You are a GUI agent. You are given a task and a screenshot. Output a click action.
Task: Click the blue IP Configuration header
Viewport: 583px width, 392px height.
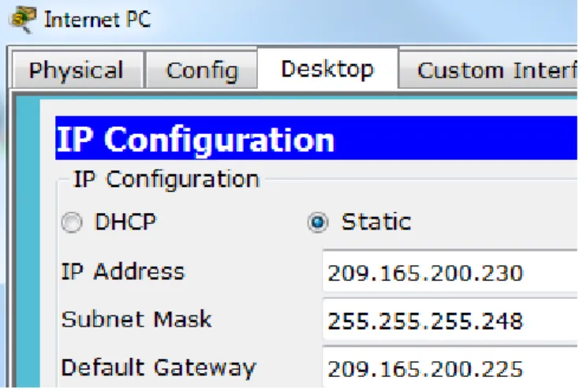click(316, 138)
